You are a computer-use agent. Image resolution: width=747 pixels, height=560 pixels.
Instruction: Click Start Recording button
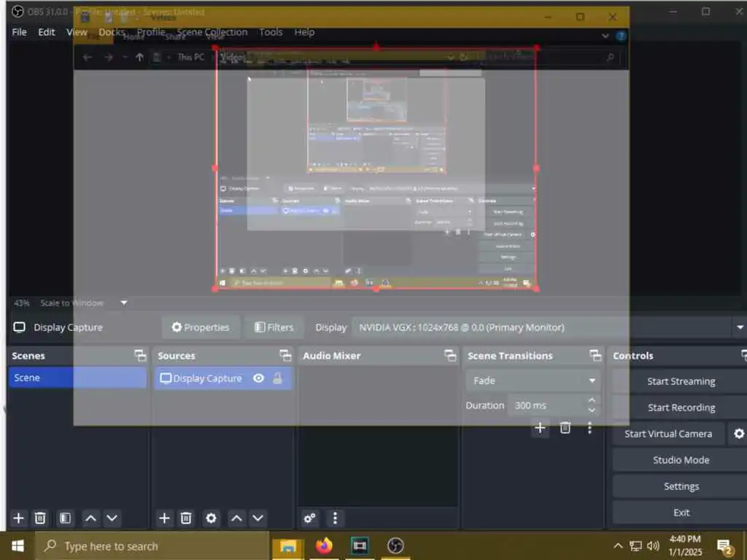[x=681, y=408]
